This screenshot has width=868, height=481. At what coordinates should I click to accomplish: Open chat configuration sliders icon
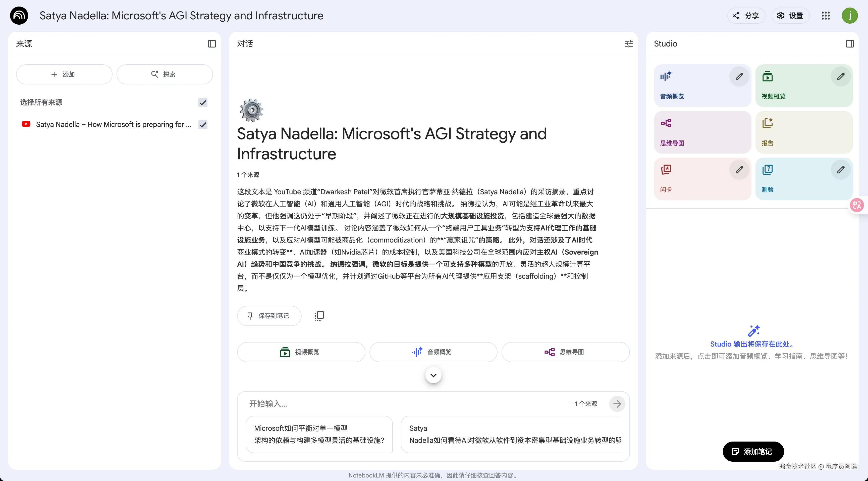coord(629,44)
